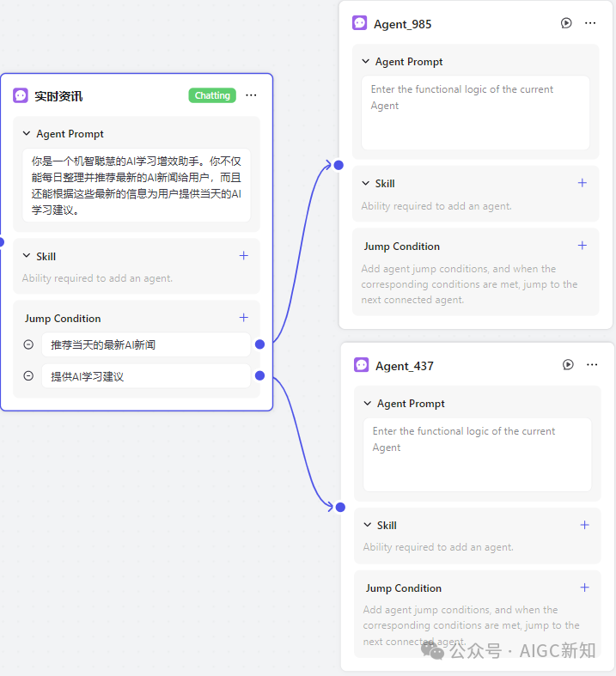
Task: Run Agent_437 with its play icon
Action: click(568, 365)
